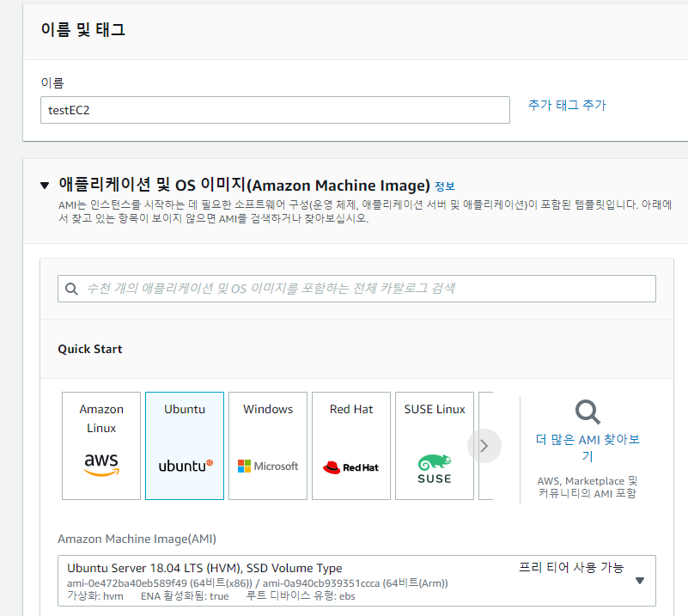688x616 pixels.
Task: Click the aws logo on Amazon Linux card
Action: (x=101, y=464)
